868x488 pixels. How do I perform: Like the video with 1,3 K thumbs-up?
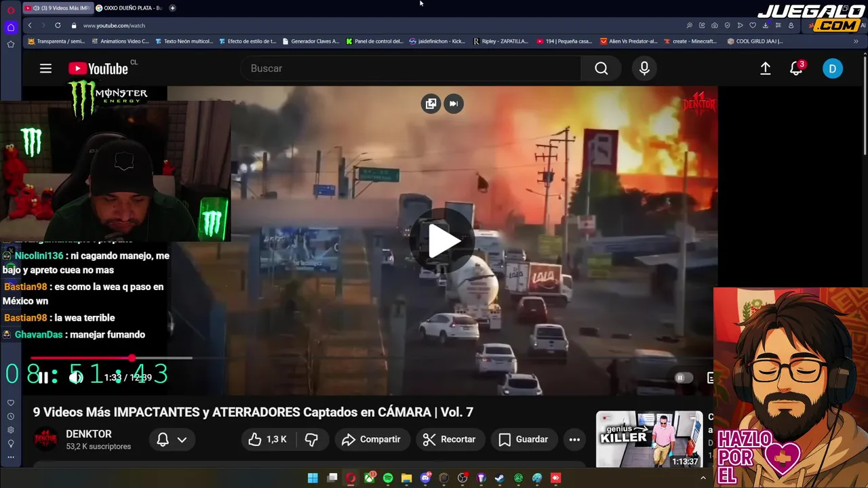[268, 439]
